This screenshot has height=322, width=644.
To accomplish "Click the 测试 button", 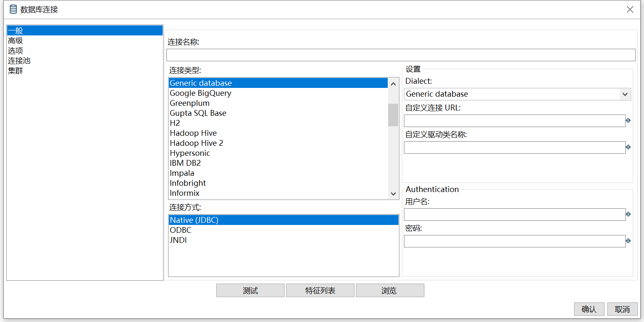I will tap(250, 291).
